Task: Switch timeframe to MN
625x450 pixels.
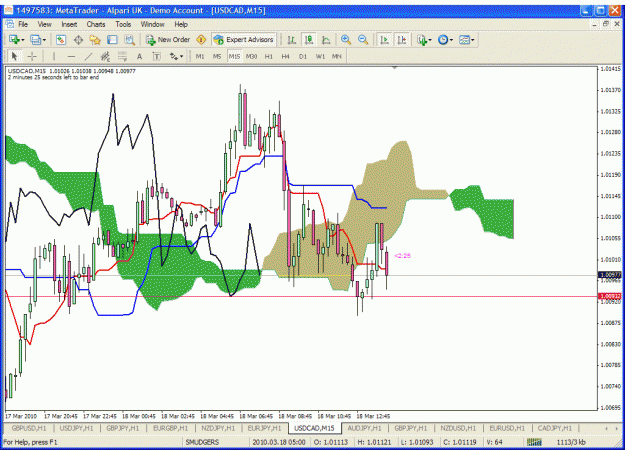Action: tap(337, 56)
